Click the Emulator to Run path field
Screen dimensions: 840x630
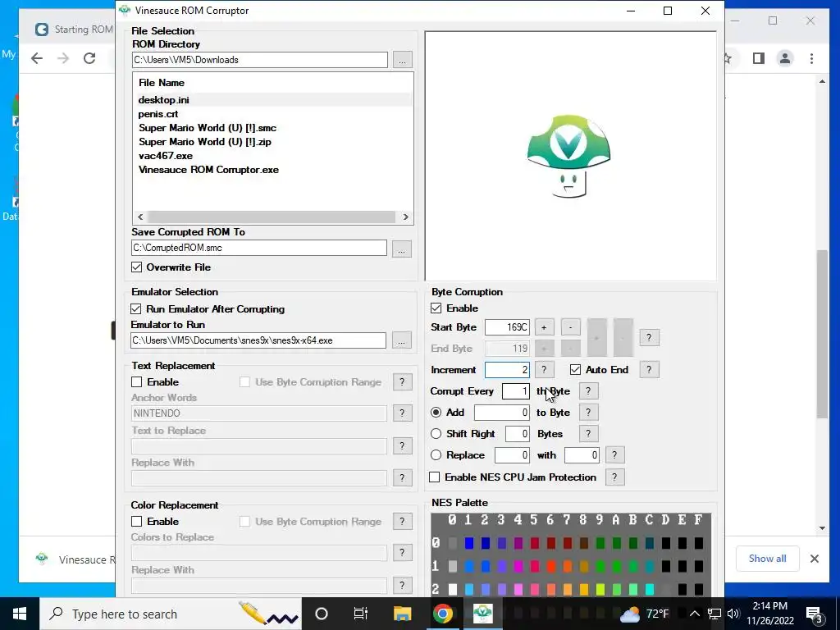(x=258, y=340)
